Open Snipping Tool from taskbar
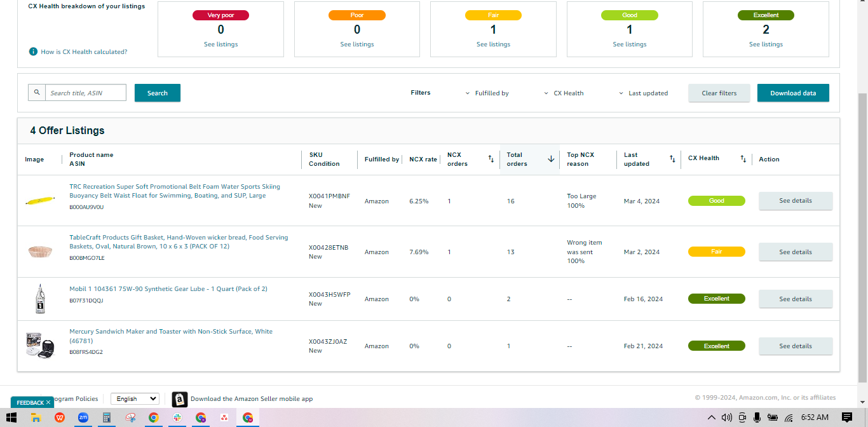The height and width of the screenshot is (427, 868). pos(130,417)
